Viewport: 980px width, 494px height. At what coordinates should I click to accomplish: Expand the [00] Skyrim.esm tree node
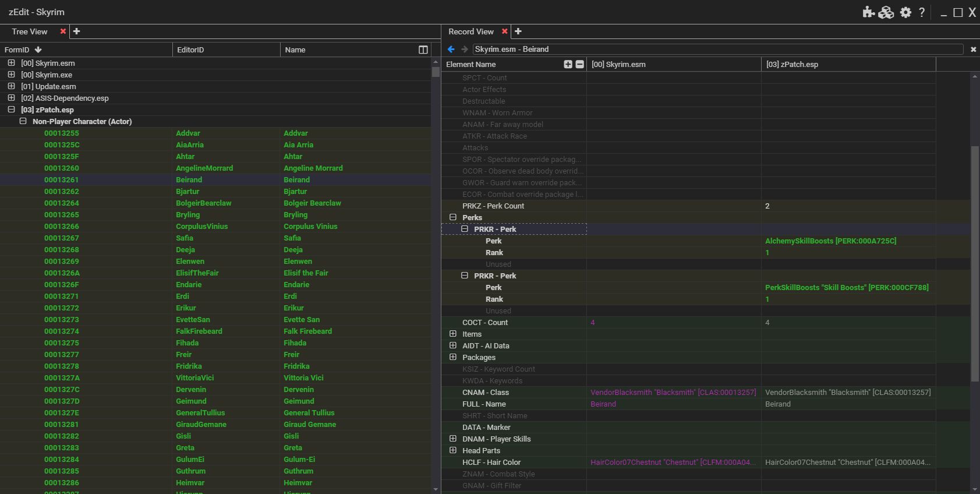(11, 63)
